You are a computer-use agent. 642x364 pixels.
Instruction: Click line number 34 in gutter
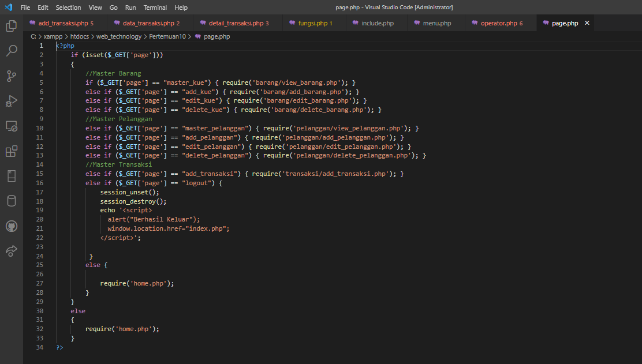[x=39, y=347]
